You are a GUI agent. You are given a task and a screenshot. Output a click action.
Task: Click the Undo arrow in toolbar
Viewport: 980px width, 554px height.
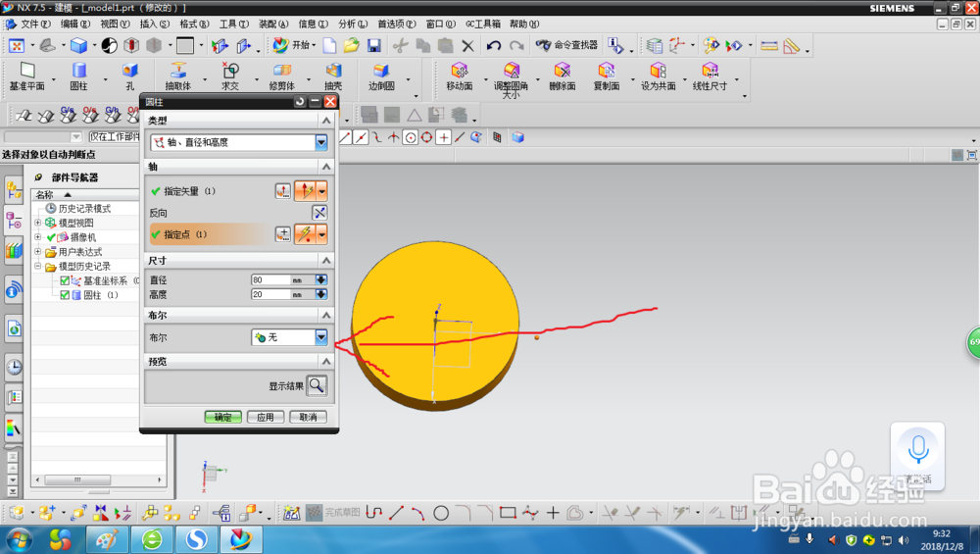point(494,46)
